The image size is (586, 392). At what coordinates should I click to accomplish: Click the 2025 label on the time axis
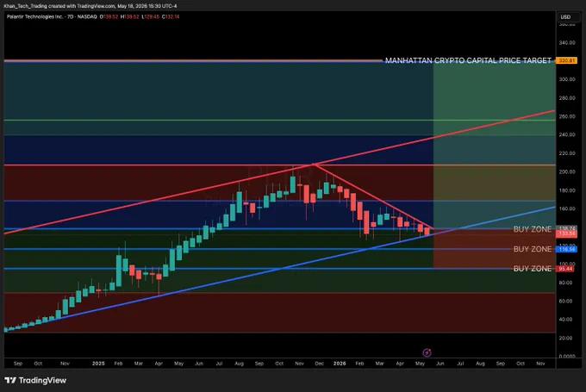click(x=98, y=364)
